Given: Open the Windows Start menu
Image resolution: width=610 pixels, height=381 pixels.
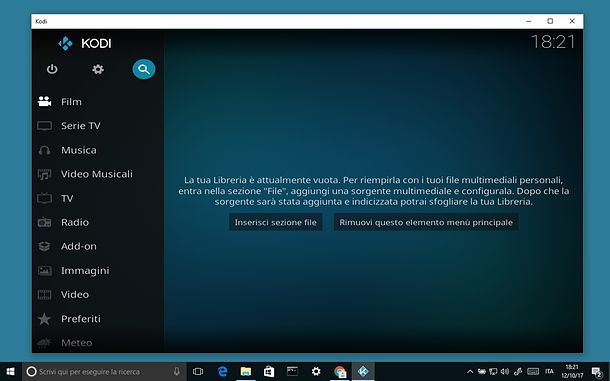Looking at the screenshot, I should [x=11, y=372].
